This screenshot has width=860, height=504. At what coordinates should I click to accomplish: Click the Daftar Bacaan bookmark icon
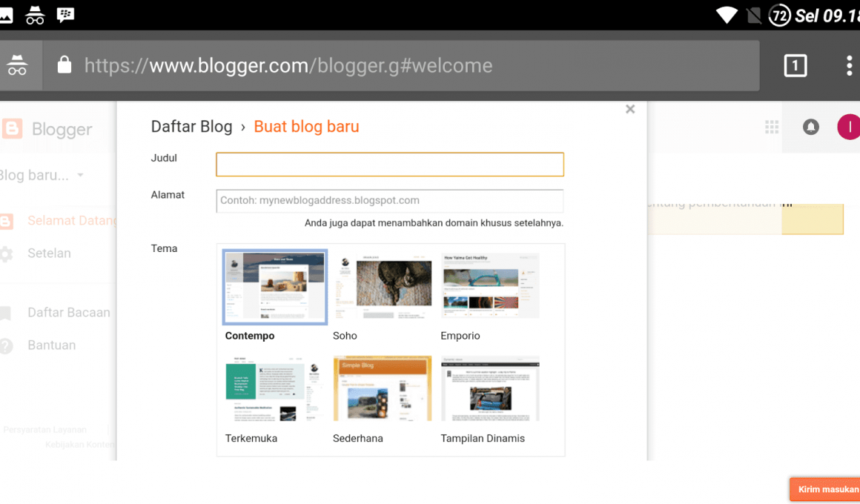coord(5,314)
